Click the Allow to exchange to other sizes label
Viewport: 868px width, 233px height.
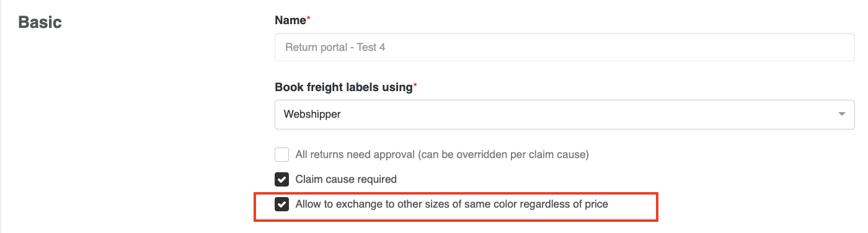coord(452,204)
